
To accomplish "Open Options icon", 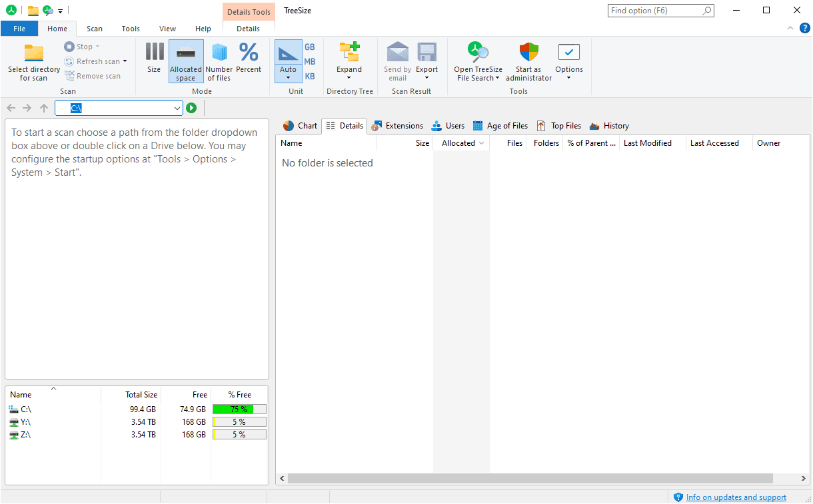I will click(569, 52).
